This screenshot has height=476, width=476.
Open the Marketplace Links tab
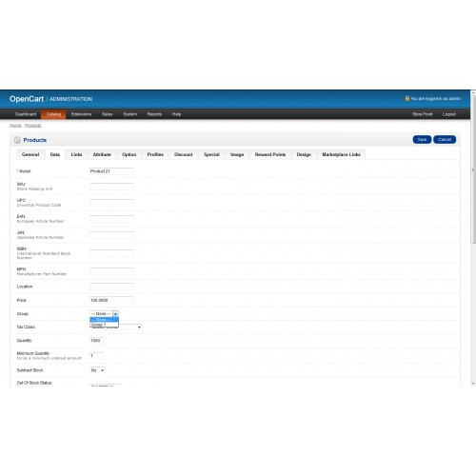(x=341, y=154)
